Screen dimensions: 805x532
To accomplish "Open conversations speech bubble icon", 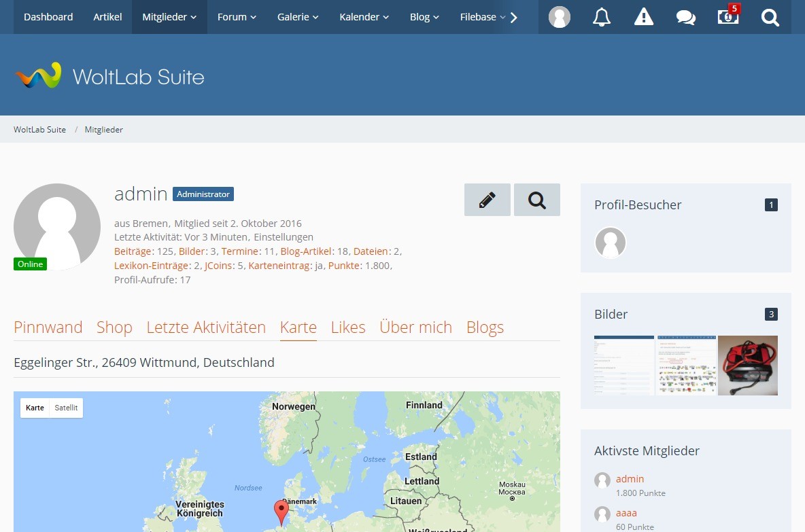I will tap(685, 17).
